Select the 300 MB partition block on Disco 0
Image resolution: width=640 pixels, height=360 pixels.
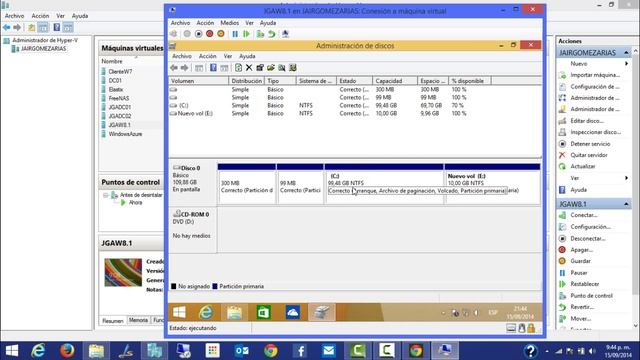pyautogui.click(x=247, y=184)
